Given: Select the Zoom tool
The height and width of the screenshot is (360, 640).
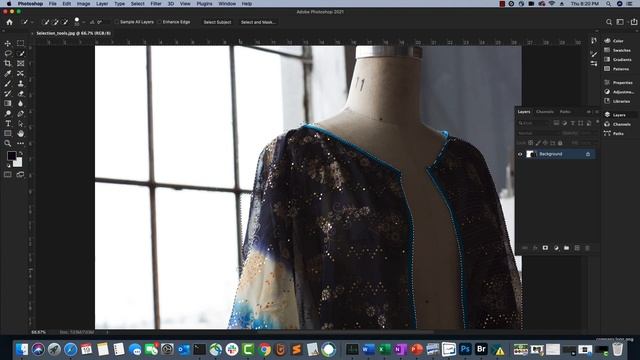Looking at the screenshot, I should pos(8,143).
